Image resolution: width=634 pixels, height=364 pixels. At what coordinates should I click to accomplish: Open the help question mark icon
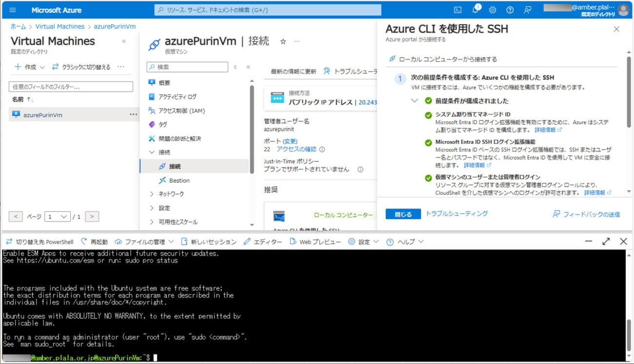[x=510, y=10]
